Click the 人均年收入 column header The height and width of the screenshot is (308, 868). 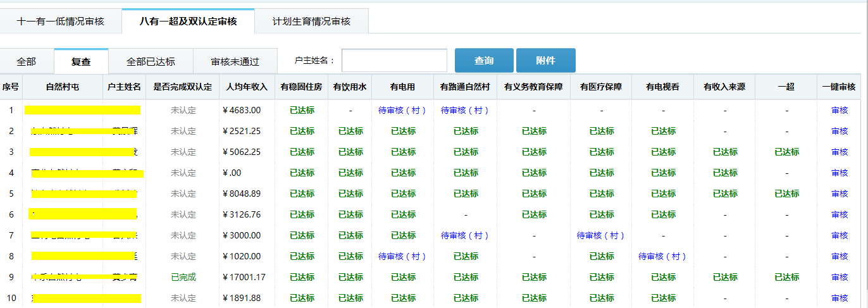247,87
